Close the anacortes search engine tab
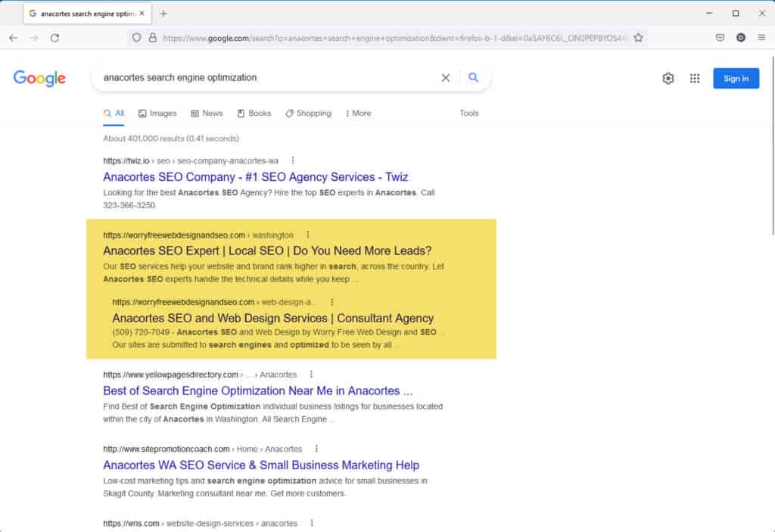 142,14
